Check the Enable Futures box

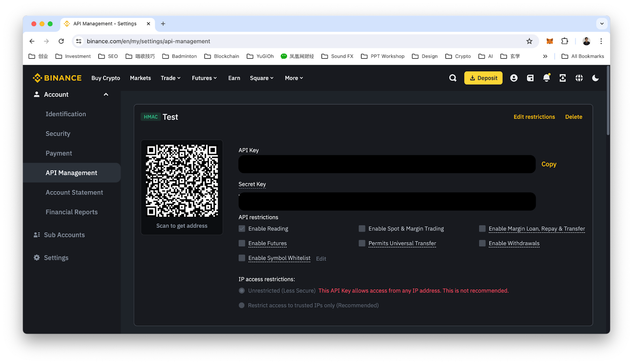(242, 243)
